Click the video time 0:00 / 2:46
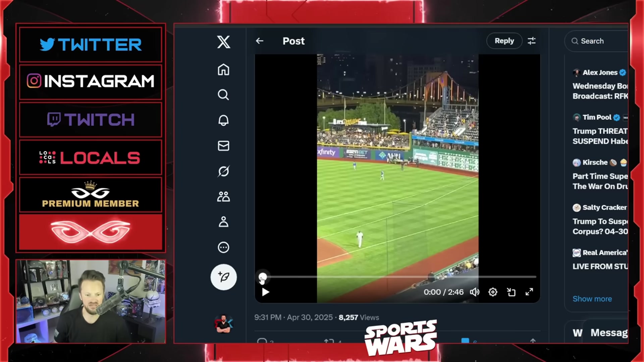This screenshot has width=644, height=362. [x=443, y=292]
